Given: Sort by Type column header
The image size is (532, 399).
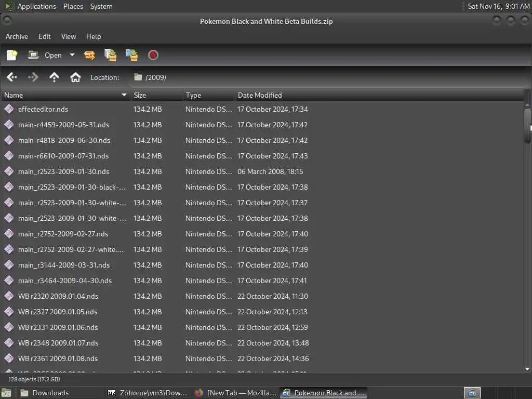Looking at the screenshot, I should (209, 96).
